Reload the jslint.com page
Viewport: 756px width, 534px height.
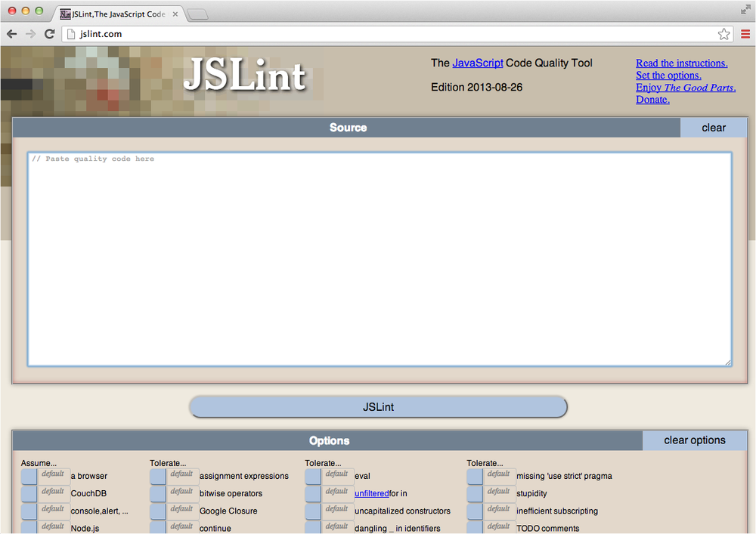[49, 34]
